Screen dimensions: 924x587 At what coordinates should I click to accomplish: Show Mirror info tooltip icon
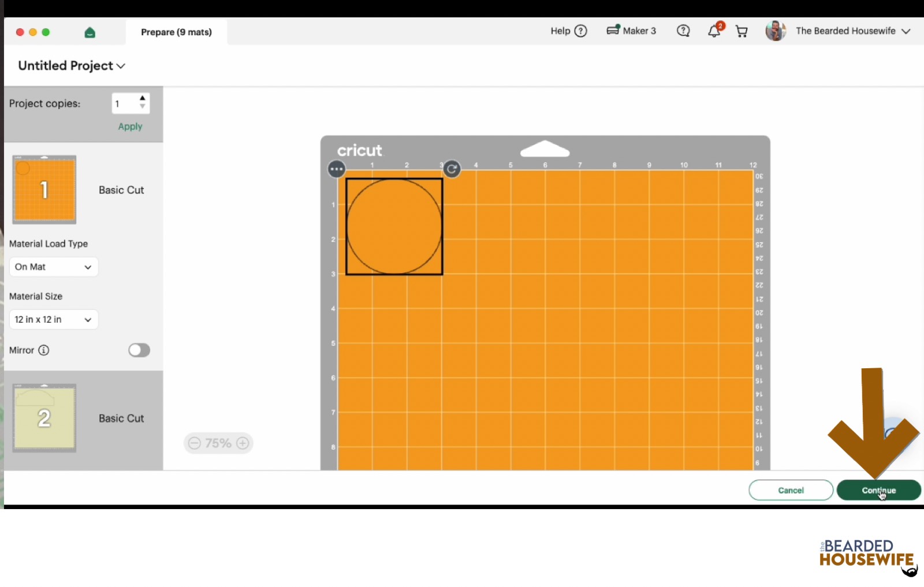pyautogui.click(x=44, y=350)
